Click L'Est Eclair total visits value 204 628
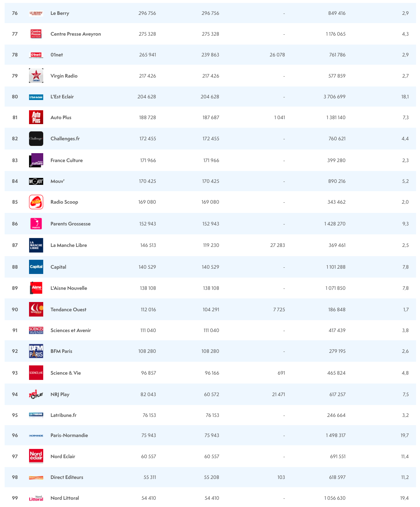 tap(146, 97)
